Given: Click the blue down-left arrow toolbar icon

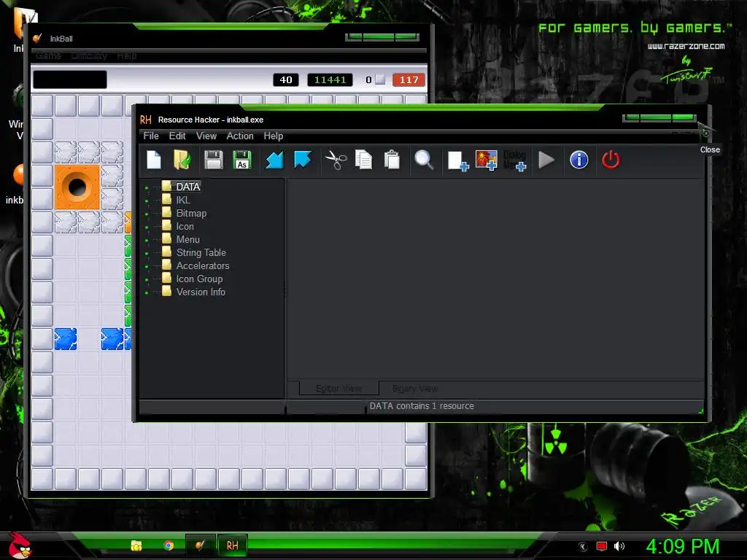Looking at the screenshot, I should pos(274,160).
